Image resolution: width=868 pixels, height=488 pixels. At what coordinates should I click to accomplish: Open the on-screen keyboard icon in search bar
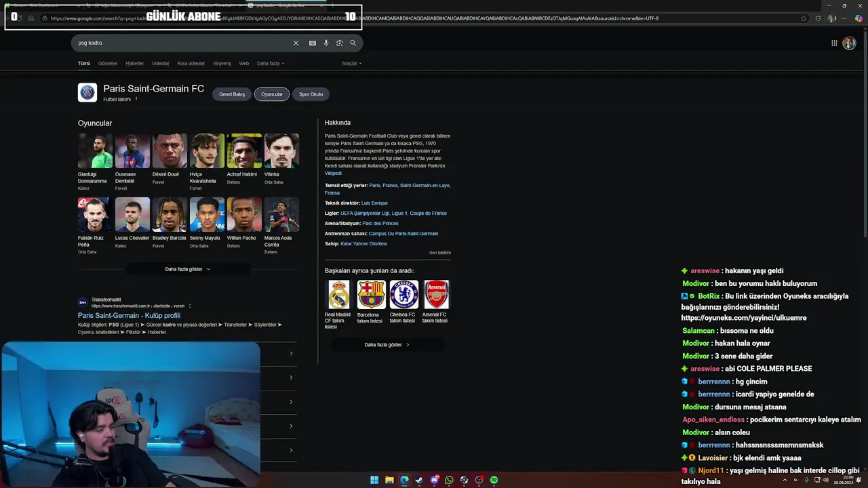tap(313, 43)
